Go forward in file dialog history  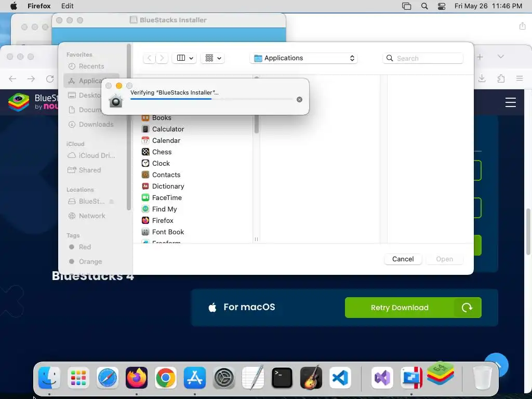point(162,58)
